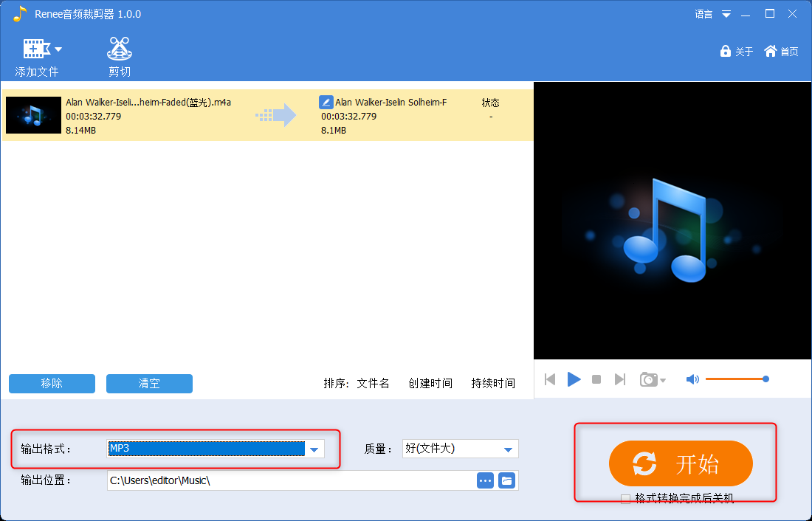Expand the 添加文件 dropdown arrow
The height and width of the screenshot is (521, 812).
tap(58, 49)
